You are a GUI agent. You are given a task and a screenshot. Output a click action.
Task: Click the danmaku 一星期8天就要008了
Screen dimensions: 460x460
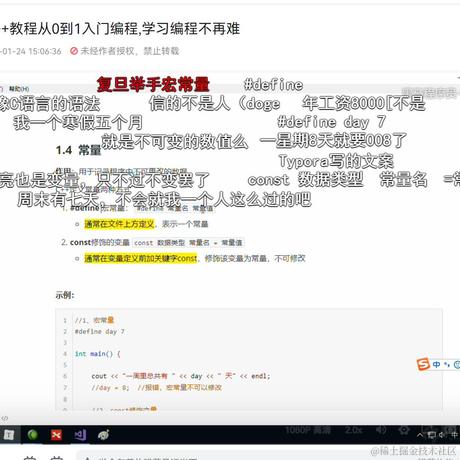tap(333, 140)
